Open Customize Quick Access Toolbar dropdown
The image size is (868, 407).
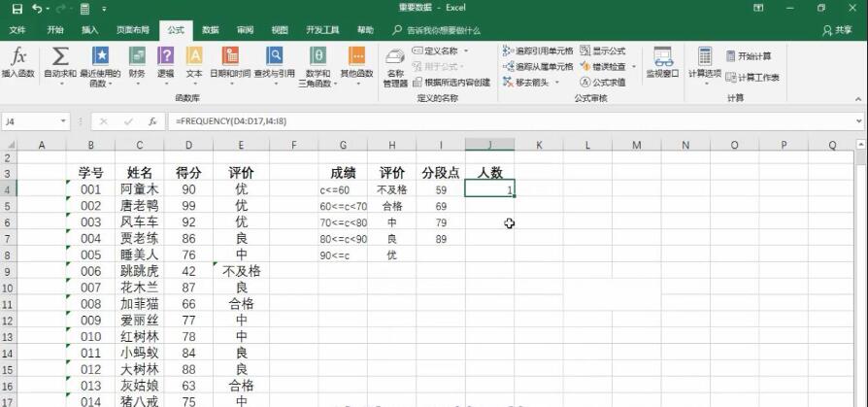click(104, 9)
